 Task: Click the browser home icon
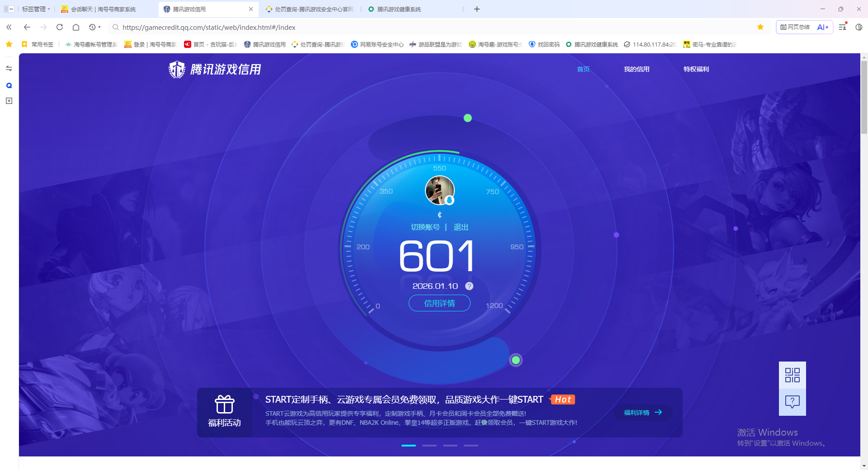[x=76, y=27]
